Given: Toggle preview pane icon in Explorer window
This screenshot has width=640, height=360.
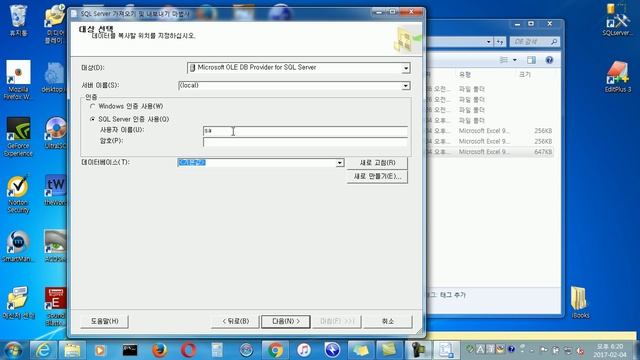Looking at the screenshot, I should (531, 60).
